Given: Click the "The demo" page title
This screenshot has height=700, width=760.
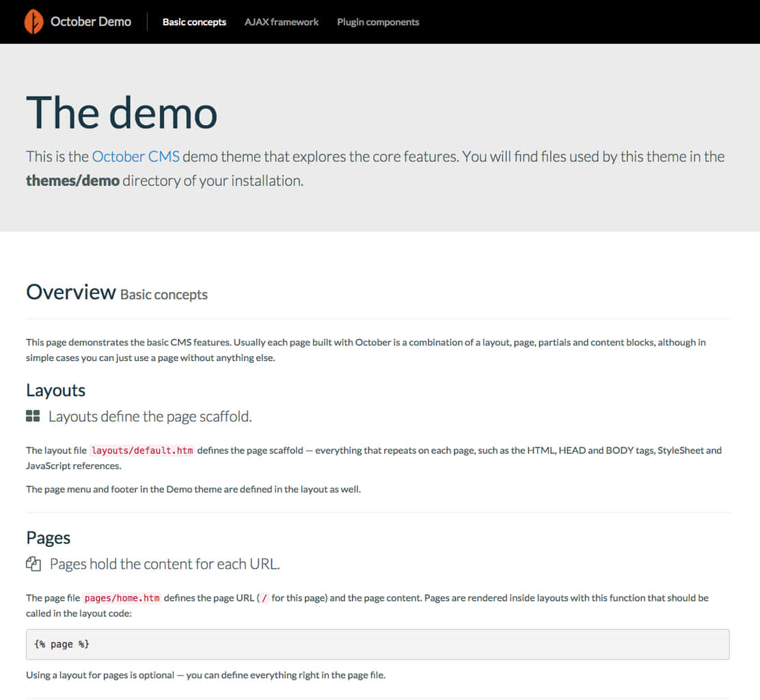Looking at the screenshot, I should click(x=122, y=113).
